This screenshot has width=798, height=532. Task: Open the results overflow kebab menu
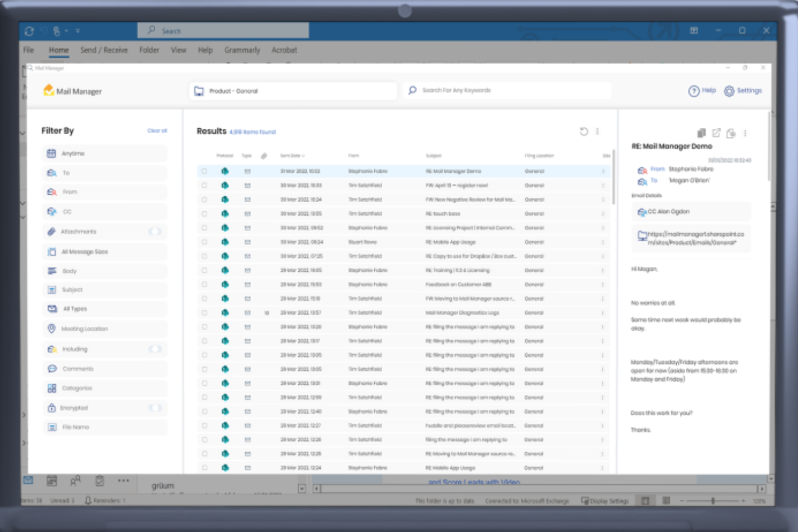(x=597, y=131)
